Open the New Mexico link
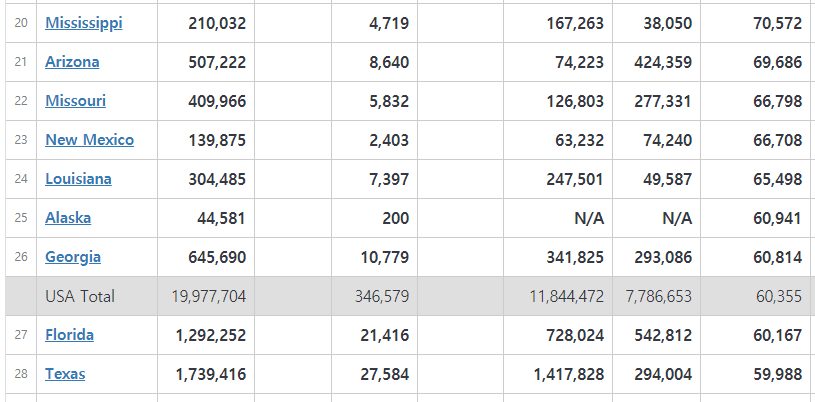Screen dimensions: 815x402 pos(89,140)
